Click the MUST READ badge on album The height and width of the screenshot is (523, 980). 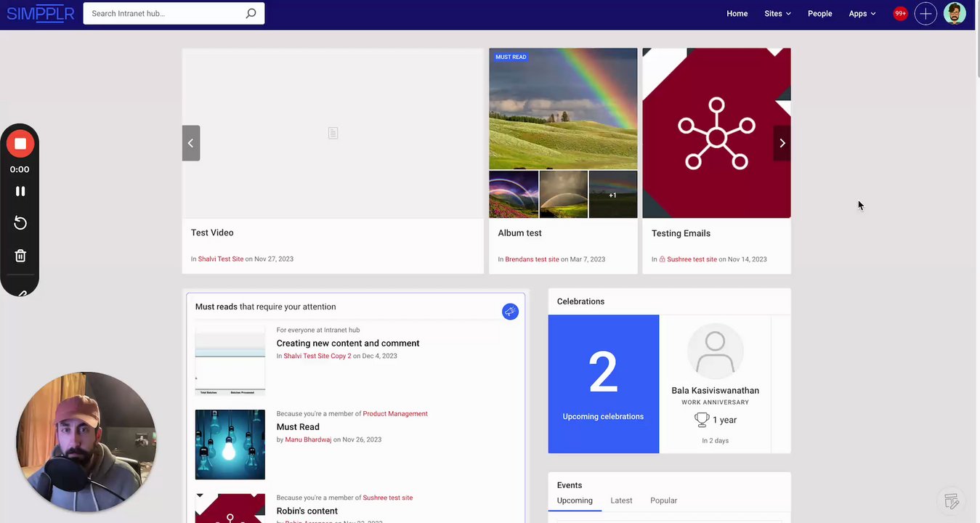pos(511,57)
